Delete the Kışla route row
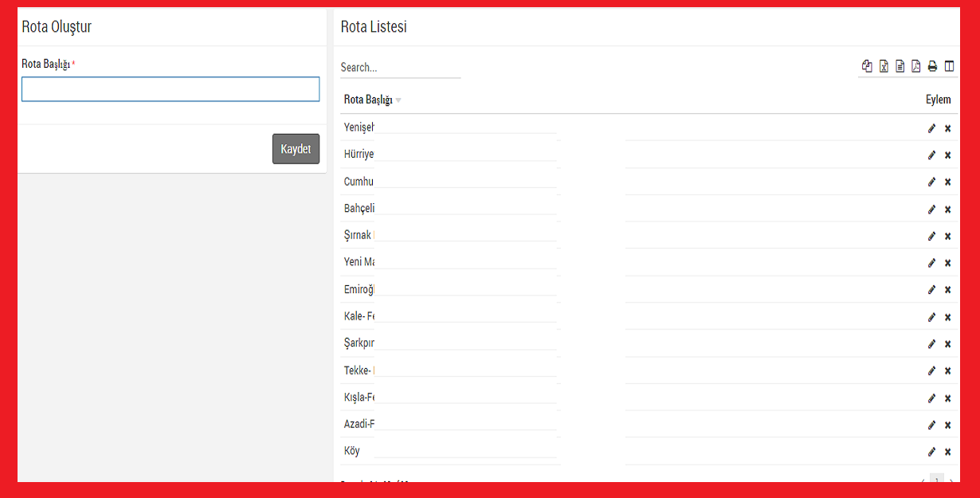 [x=947, y=398]
